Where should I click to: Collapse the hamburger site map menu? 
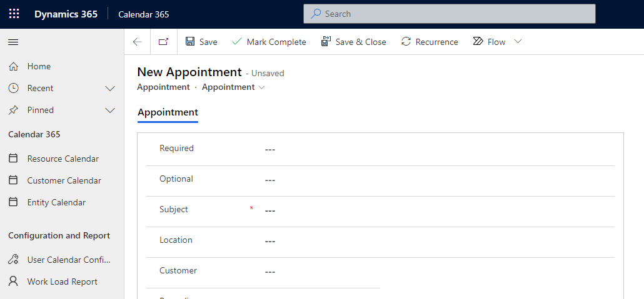[x=13, y=42]
